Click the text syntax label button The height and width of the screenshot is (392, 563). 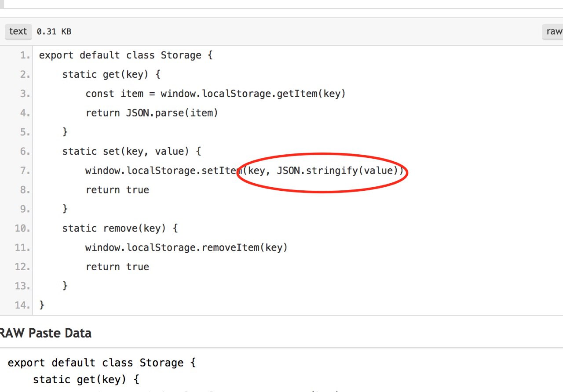[18, 32]
